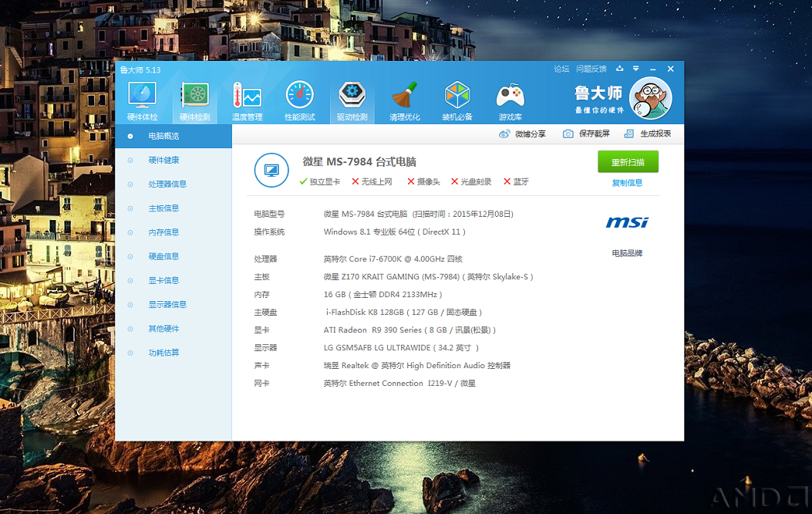Viewport: 812px width, 514px height.
Task: Open the 论坛 forum link
Action: point(561,69)
